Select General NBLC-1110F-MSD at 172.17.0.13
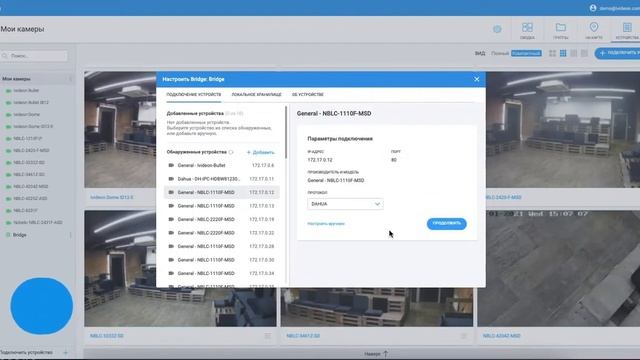This screenshot has width=640, height=360. click(222, 206)
